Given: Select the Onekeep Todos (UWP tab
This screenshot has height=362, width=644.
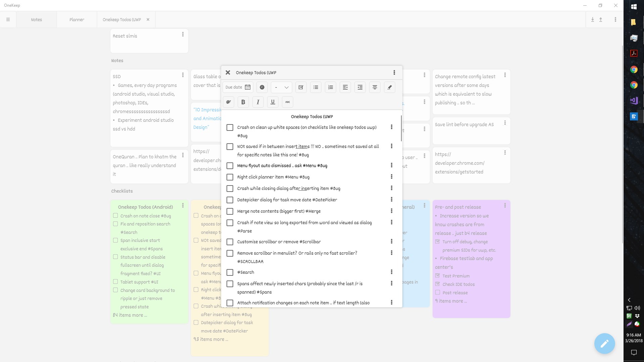Looking at the screenshot, I should (122, 19).
